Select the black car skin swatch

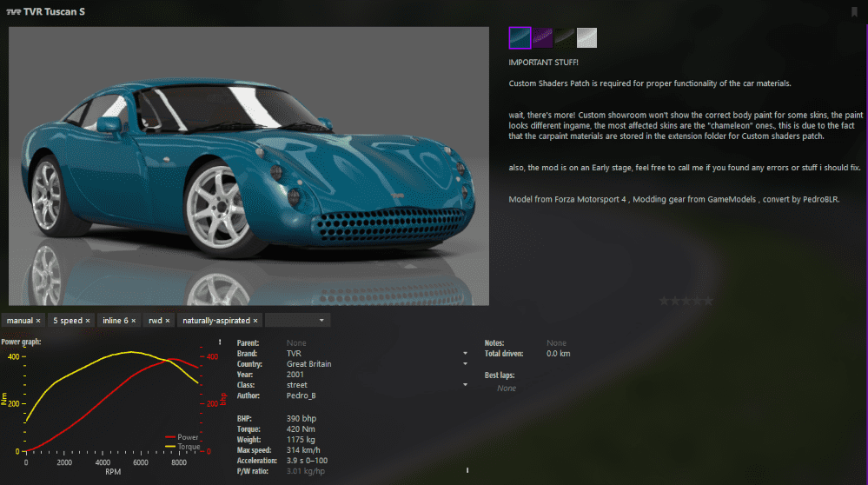click(565, 37)
